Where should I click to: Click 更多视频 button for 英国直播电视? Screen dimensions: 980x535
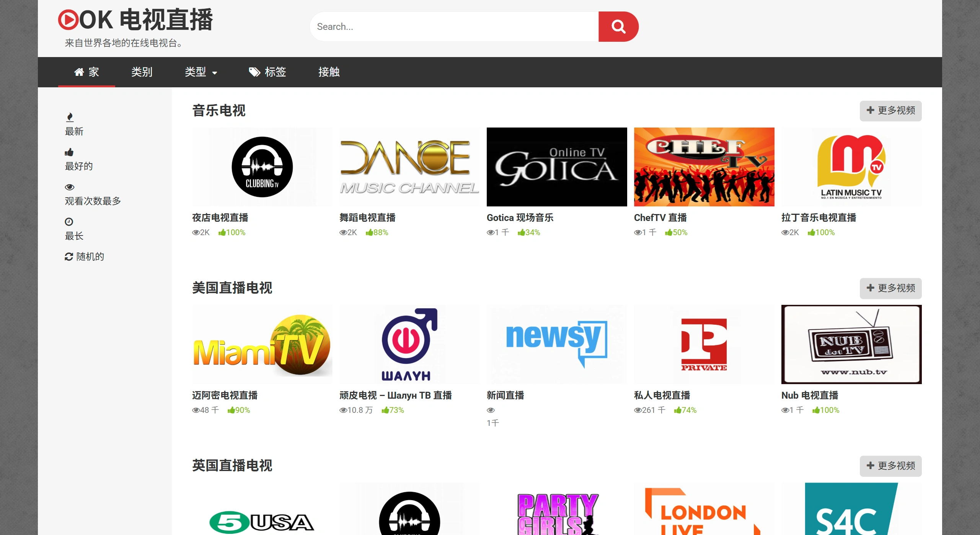point(890,466)
